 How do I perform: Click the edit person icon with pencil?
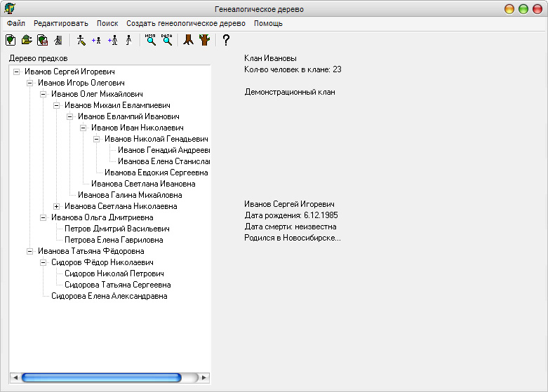[x=81, y=40]
